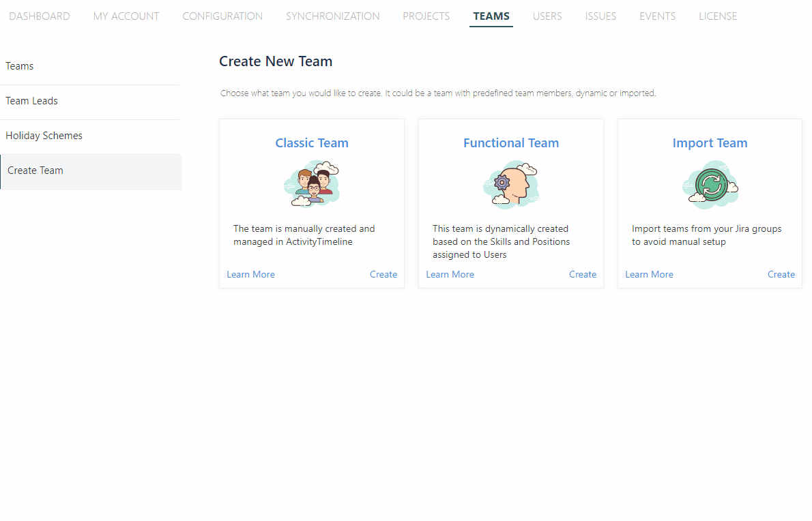Open the Dashboard tab

point(40,16)
